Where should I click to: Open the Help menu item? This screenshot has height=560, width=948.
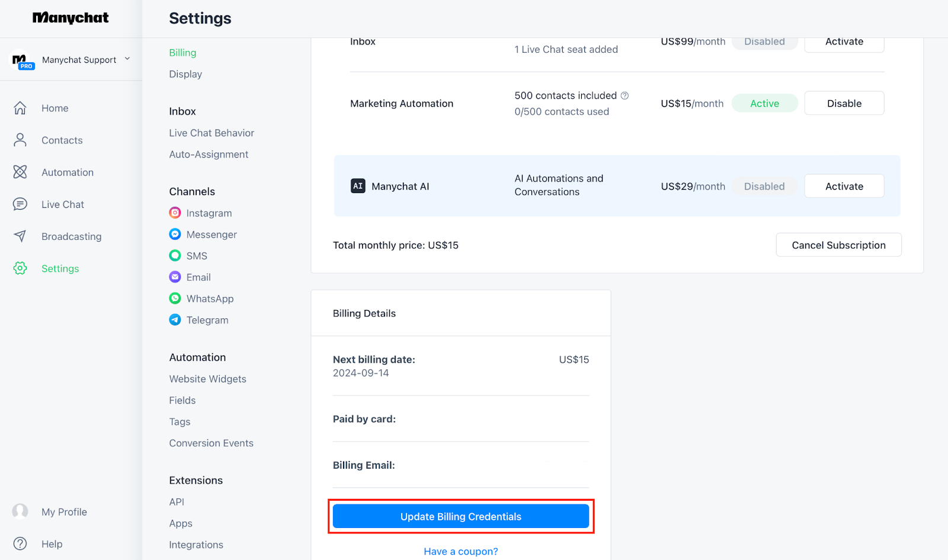[x=52, y=544]
